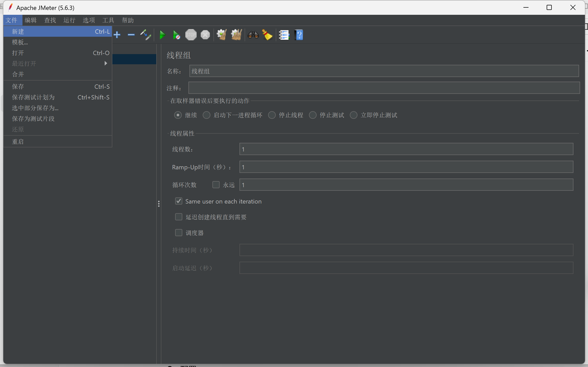Open the 运行 menu in menu bar
The image size is (588, 367).
[69, 20]
